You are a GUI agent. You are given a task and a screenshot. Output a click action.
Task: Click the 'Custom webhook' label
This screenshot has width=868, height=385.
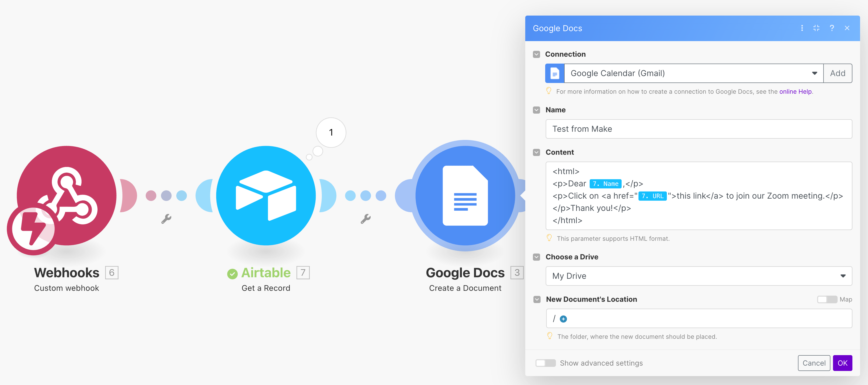click(66, 288)
